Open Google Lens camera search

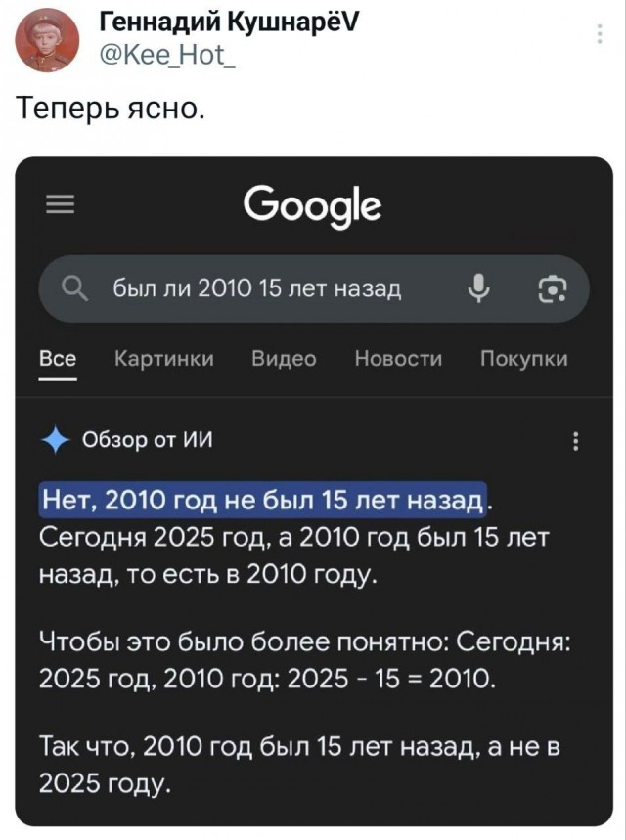click(551, 290)
